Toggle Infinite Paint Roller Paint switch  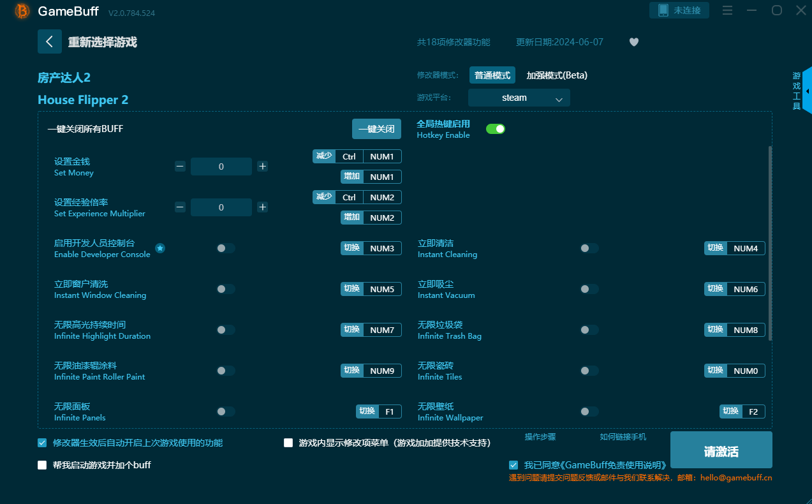point(225,371)
